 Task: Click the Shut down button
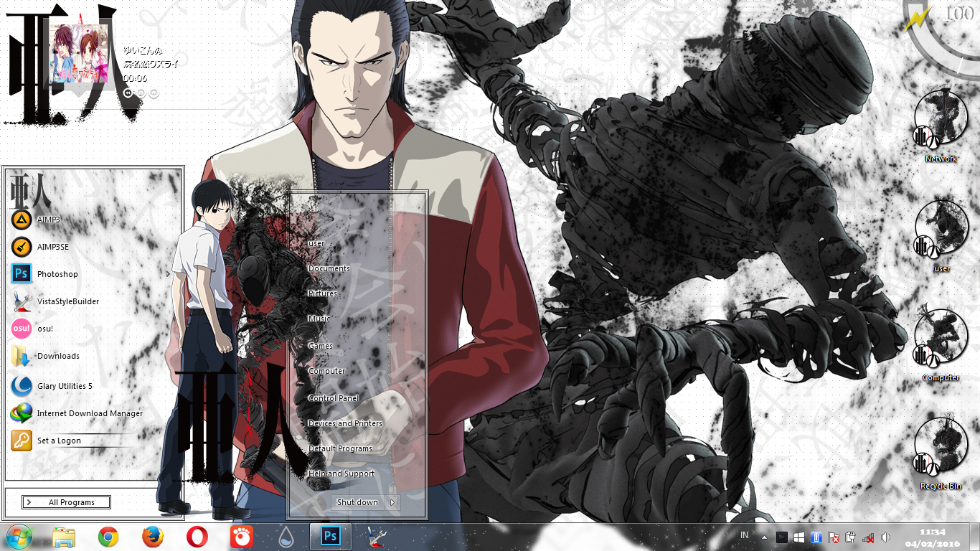point(357,502)
